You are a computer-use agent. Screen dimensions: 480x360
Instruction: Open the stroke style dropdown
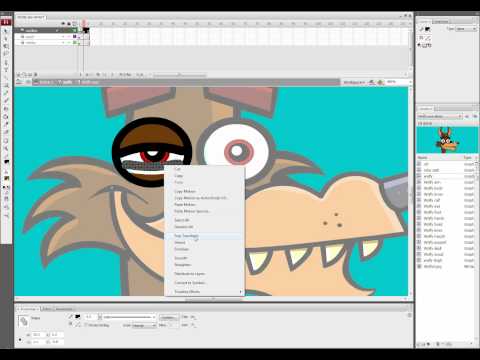129,317
